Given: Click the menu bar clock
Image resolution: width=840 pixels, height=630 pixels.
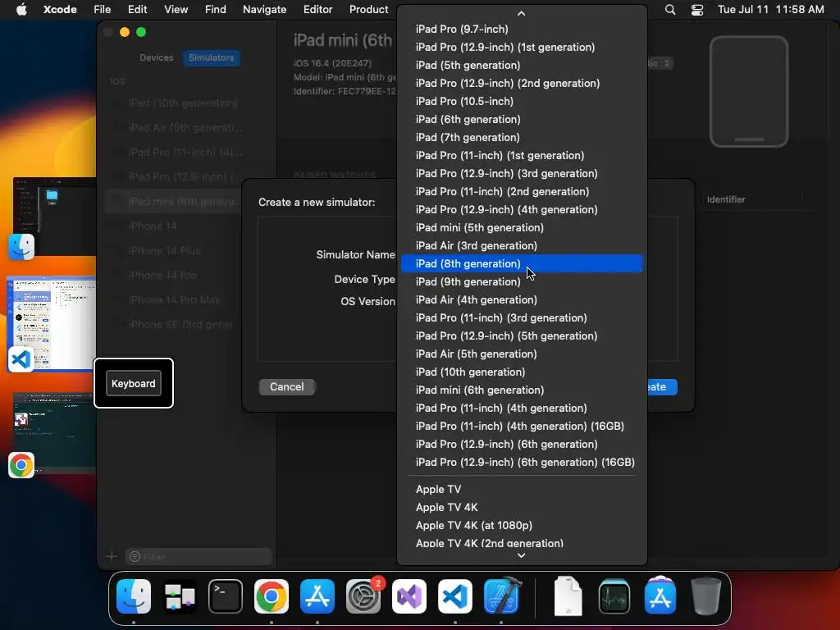Looking at the screenshot, I should [x=770, y=10].
